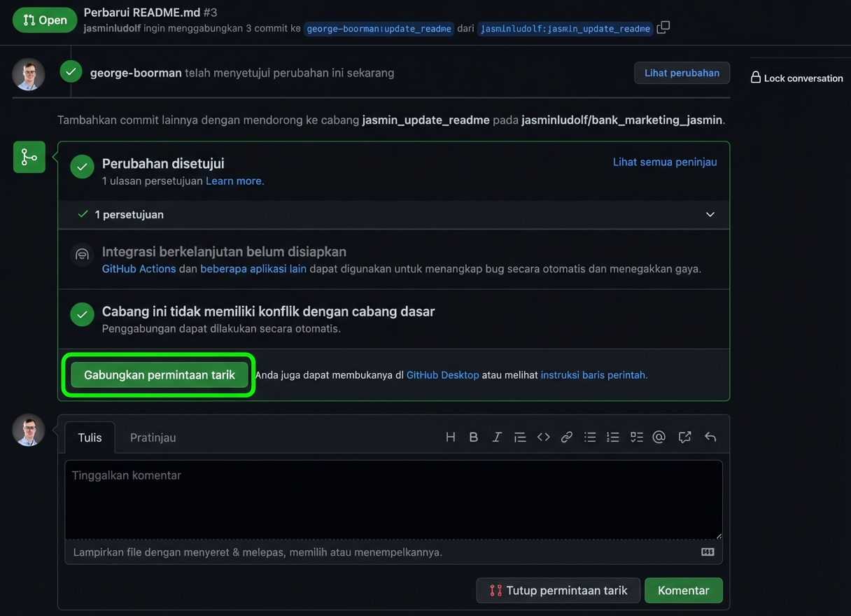Click the green merge branch icon
The width and height of the screenshot is (851, 616).
[x=29, y=157]
